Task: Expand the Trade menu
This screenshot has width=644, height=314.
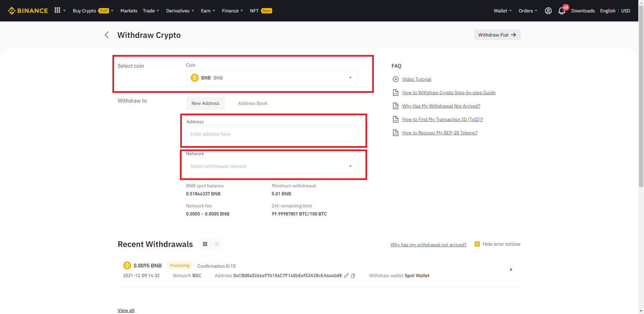Action: 151,11
